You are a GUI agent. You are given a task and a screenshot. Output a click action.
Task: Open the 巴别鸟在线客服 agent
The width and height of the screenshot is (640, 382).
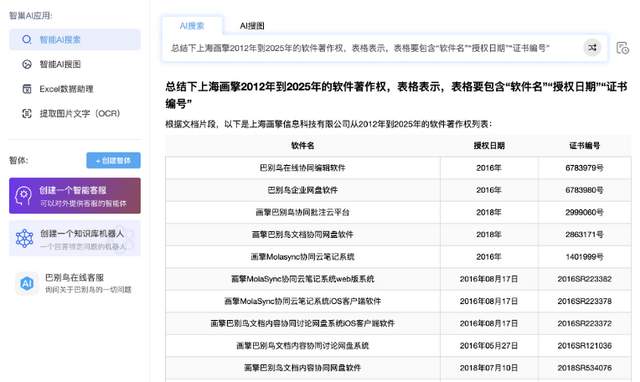75,283
